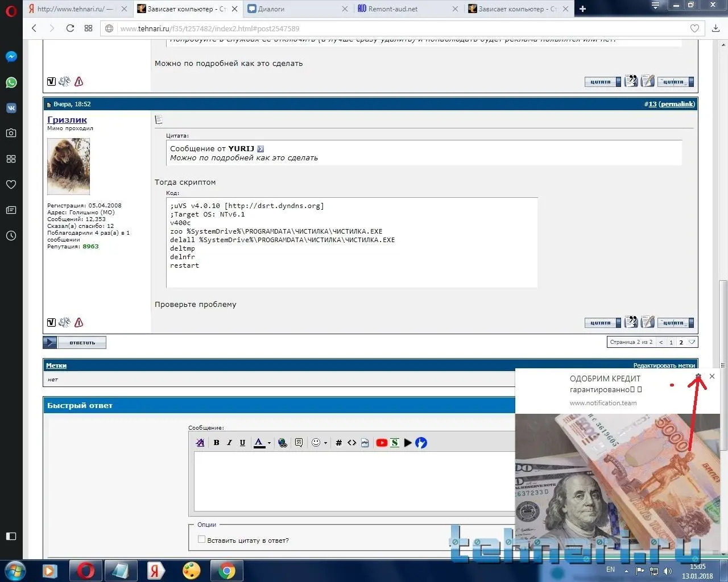Screen dimensions: 728x582
Task: Open the tab menu list button
Action: tap(656, 6)
